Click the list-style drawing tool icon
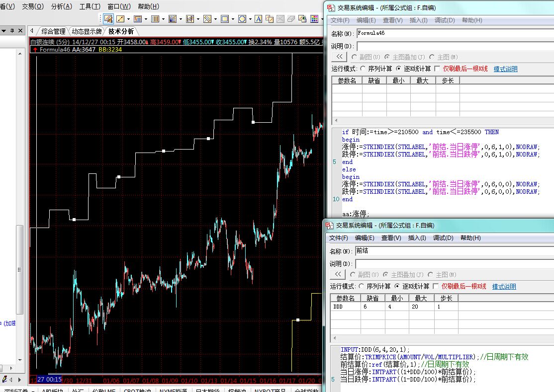 [138, 19]
